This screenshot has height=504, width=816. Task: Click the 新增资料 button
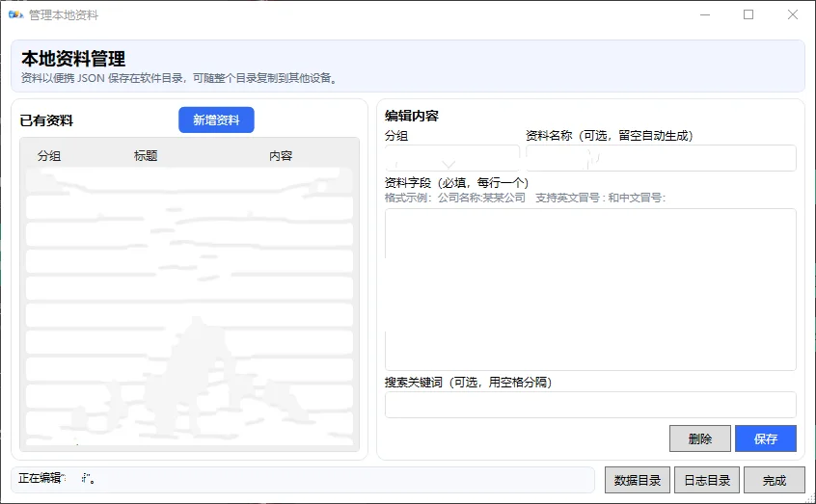pos(216,120)
